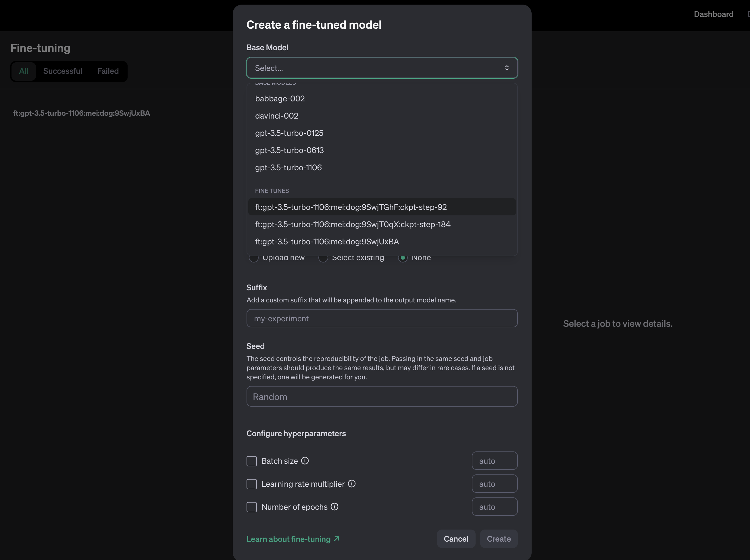Click the Number of epochs info icon
The width and height of the screenshot is (750, 560).
pos(334,507)
